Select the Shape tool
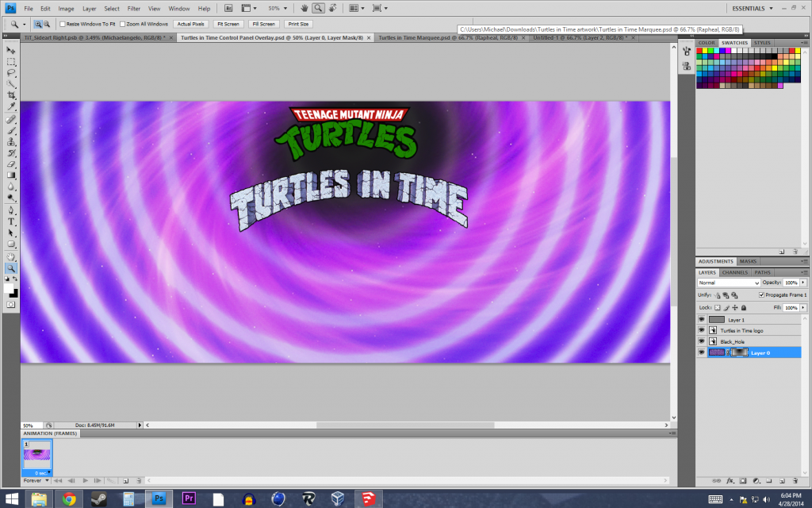 coord(11,244)
